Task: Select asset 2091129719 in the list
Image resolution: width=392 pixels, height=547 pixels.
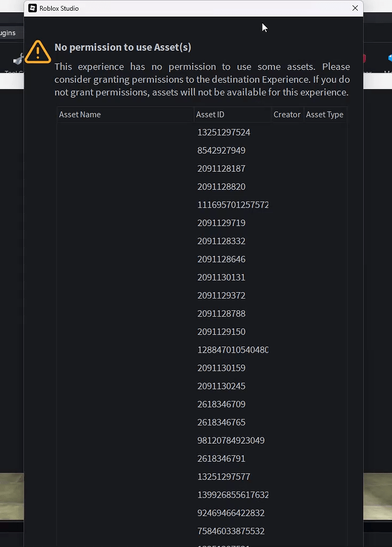Action: click(221, 223)
